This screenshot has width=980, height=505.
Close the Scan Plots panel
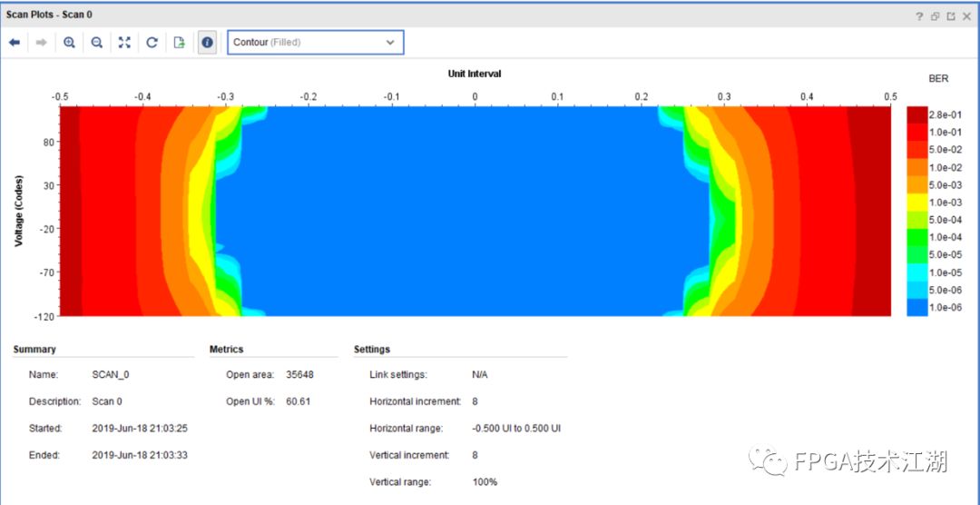tap(967, 15)
